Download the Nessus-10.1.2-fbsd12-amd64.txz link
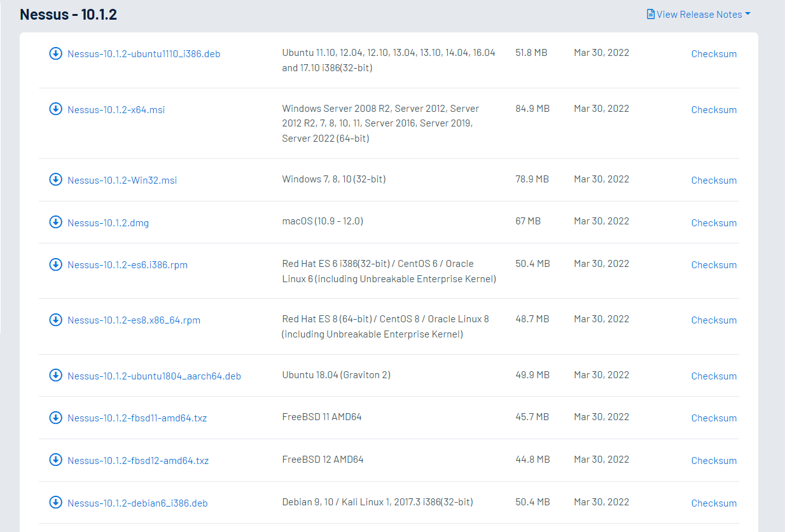This screenshot has height=532, width=785. click(x=138, y=461)
